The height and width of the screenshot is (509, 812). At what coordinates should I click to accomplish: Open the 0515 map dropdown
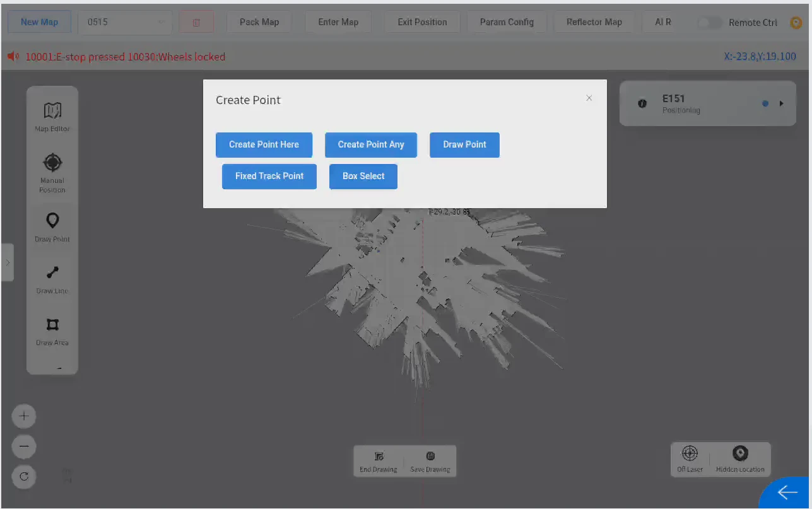point(126,22)
